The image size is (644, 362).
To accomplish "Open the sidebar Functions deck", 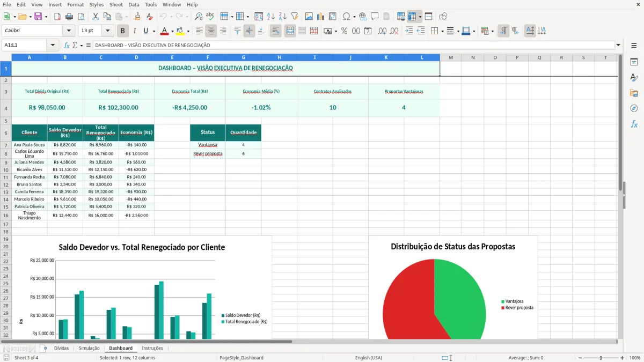I will pyautogui.click(x=634, y=124).
